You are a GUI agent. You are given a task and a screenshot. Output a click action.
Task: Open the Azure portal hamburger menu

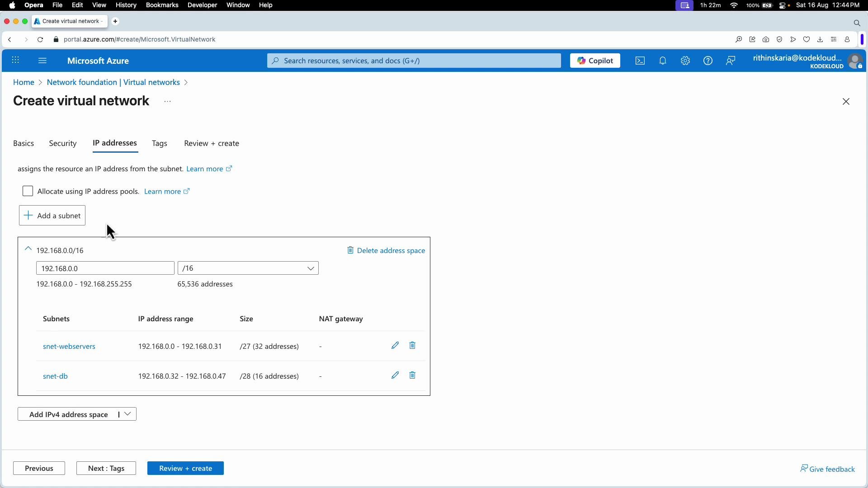click(42, 61)
